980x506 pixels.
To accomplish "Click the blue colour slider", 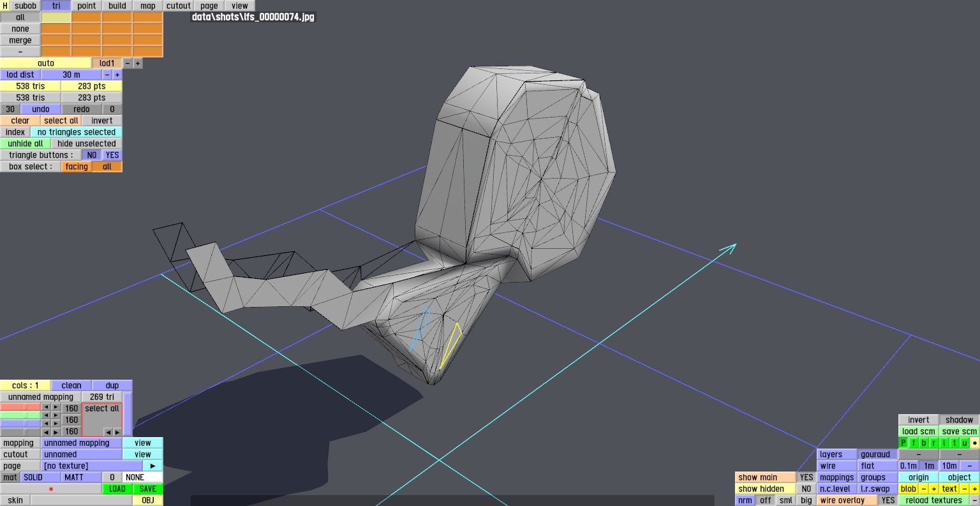I will [20, 423].
